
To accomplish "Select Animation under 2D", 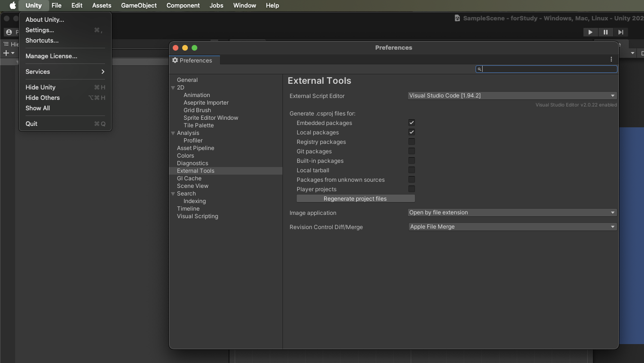I will coord(197,95).
